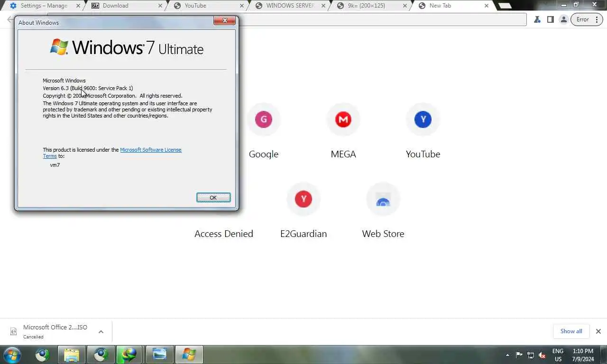The height and width of the screenshot is (364, 607).
Task: Open the first Chromium taskbar icon
Action: pyautogui.click(x=43, y=355)
